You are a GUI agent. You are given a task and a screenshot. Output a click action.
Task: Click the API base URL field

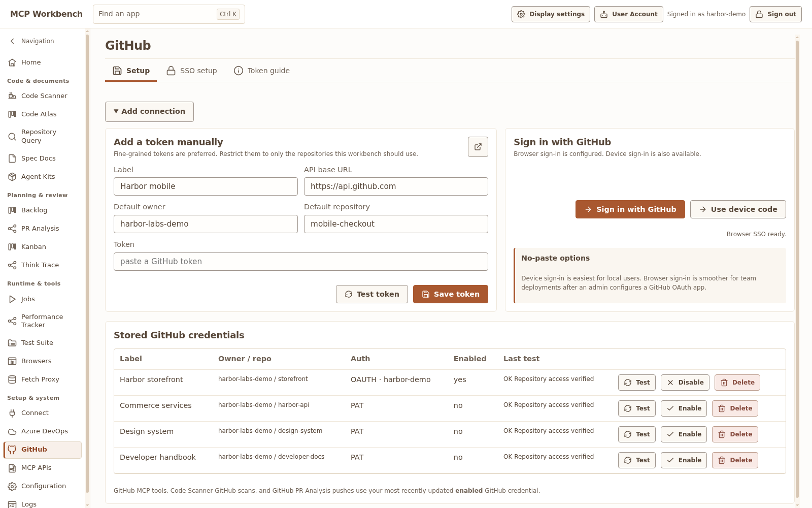click(396, 186)
